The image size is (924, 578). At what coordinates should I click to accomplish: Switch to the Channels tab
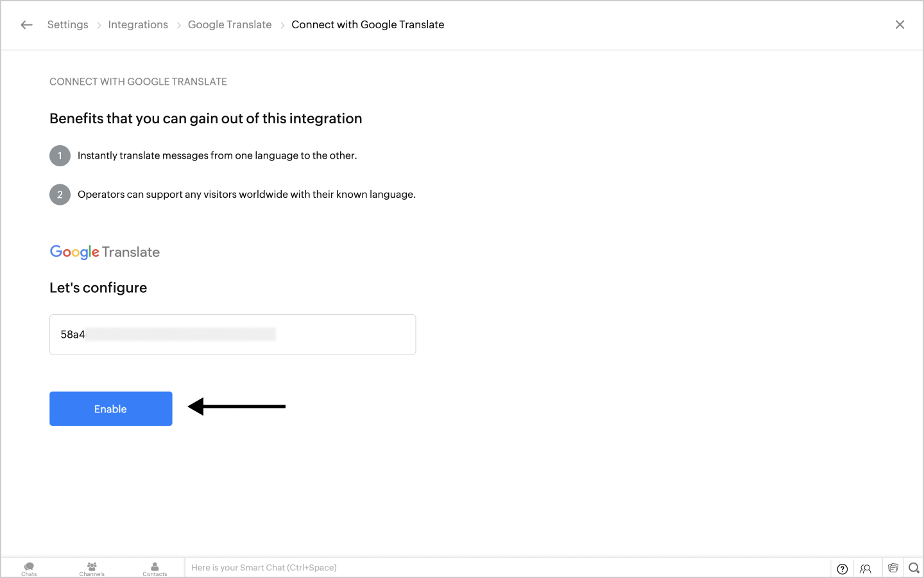[92, 568]
